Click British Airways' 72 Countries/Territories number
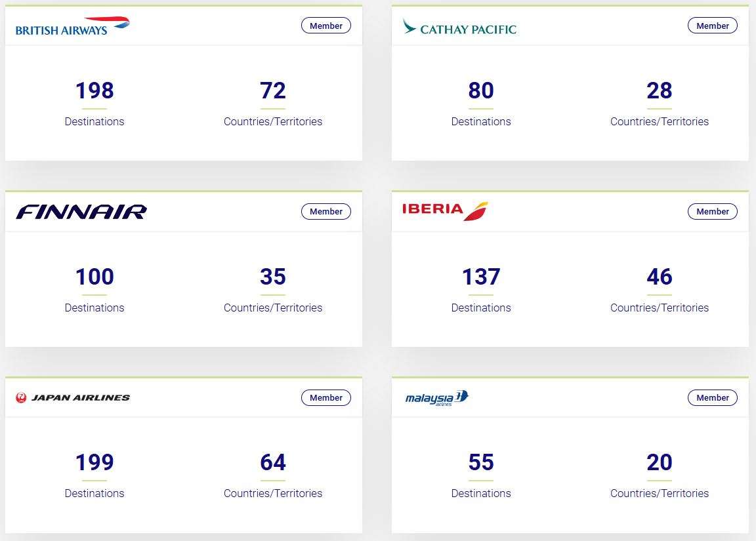Screen dimensions: 756x541 point(273,90)
